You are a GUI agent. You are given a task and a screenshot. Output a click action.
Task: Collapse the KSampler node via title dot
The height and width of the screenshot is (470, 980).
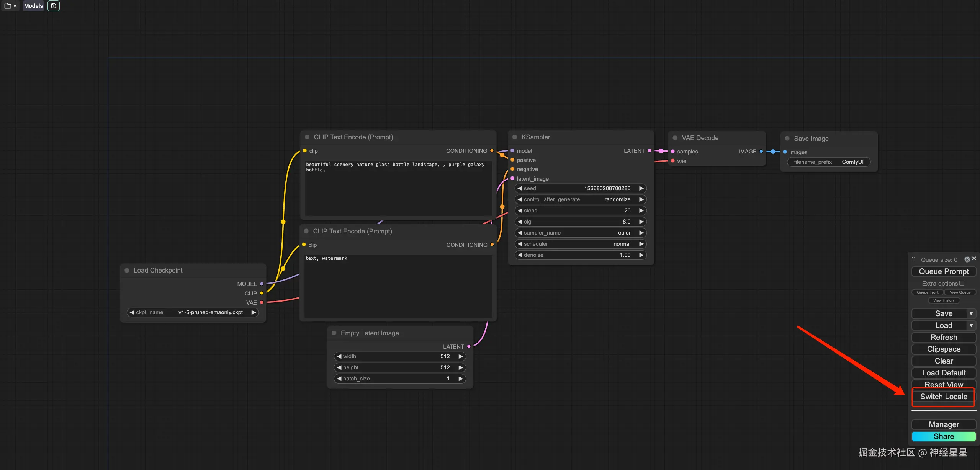[515, 137]
